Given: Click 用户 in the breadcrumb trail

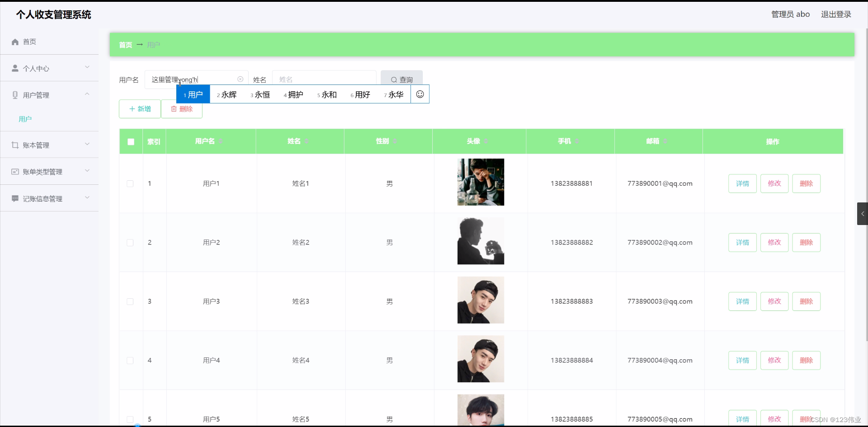Looking at the screenshot, I should 154,45.
